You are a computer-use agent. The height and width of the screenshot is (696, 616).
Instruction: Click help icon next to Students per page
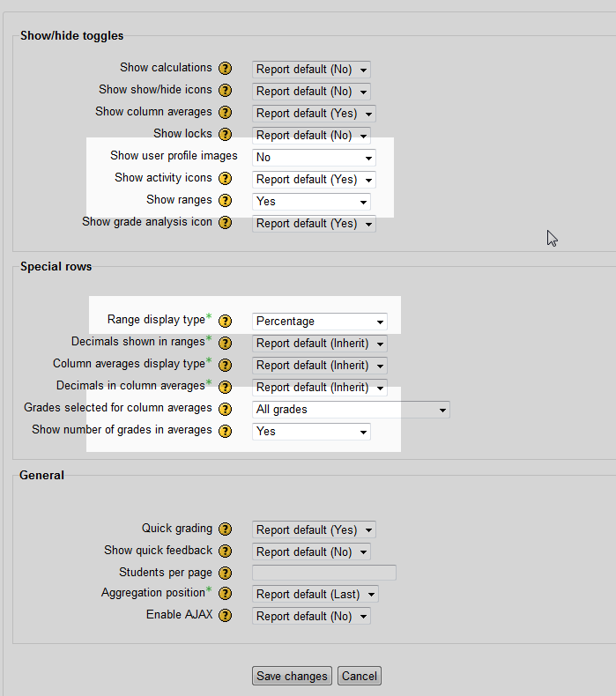pyautogui.click(x=225, y=573)
